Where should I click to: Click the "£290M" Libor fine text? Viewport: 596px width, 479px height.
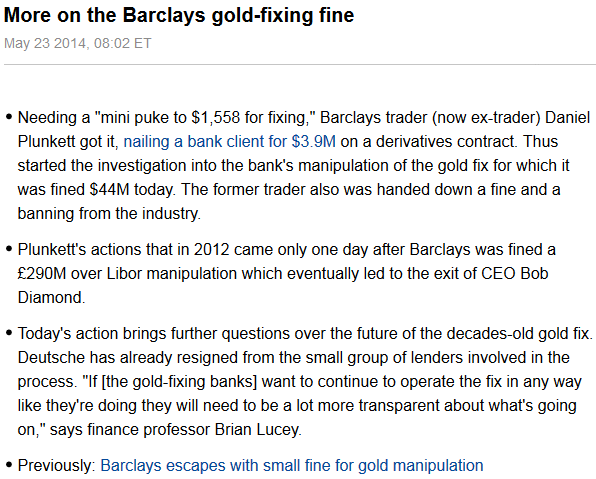click(42, 273)
